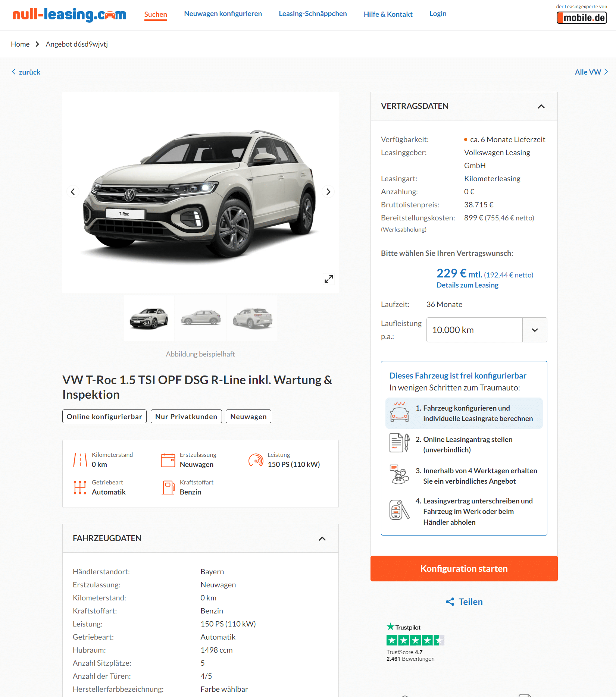The height and width of the screenshot is (697, 616).
Task: Open Alle VW link
Action: point(591,72)
